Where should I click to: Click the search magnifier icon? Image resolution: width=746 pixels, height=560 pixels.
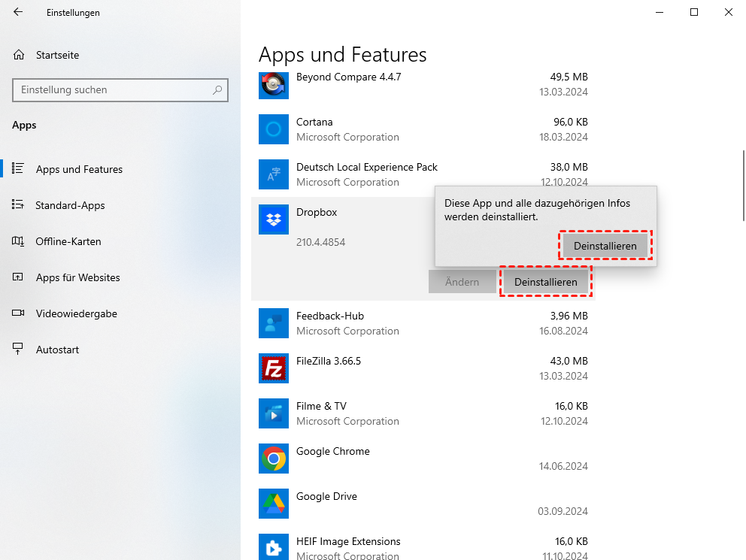(217, 90)
